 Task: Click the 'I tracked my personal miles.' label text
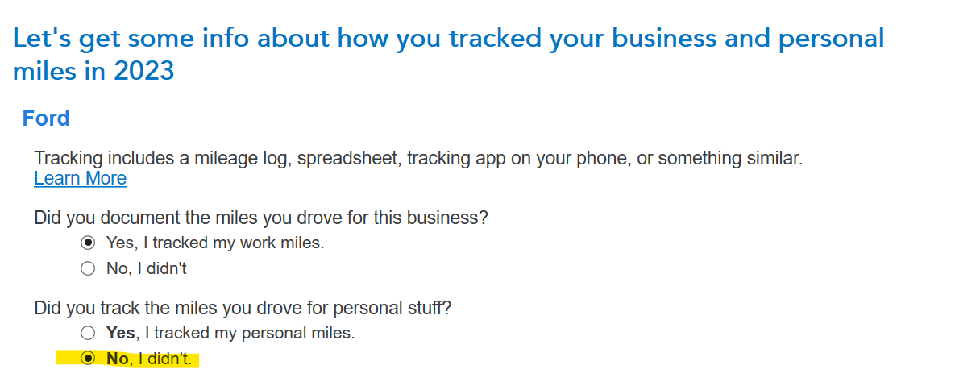pos(254,332)
